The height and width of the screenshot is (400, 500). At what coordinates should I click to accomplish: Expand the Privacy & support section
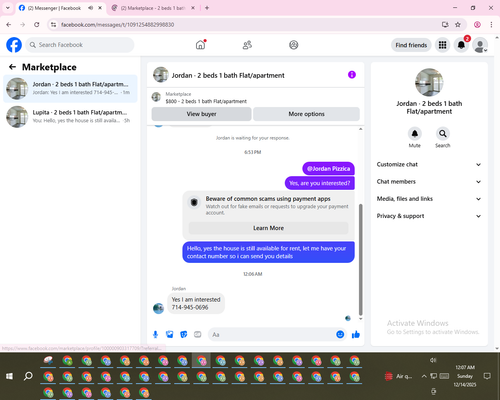(x=429, y=216)
